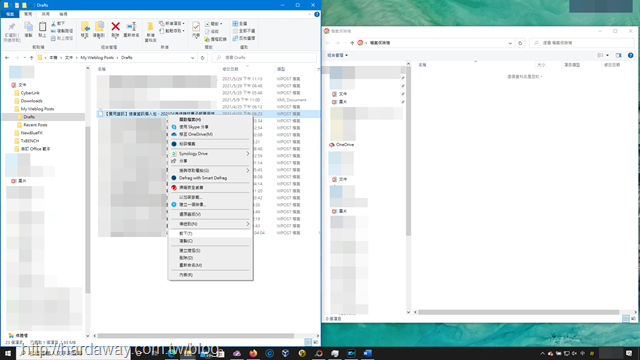Choose Rename (M) in the context menu
Image resolution: width=640 pixels, height=360 pixels.
pyautogui.click(x=210, y=265)
